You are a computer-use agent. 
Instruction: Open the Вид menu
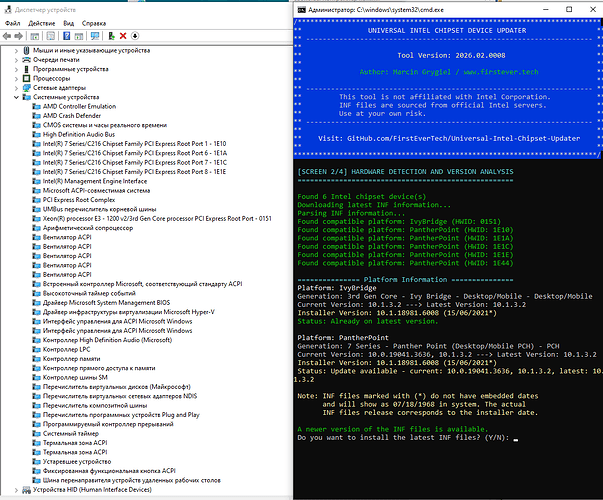pos(68,23)
